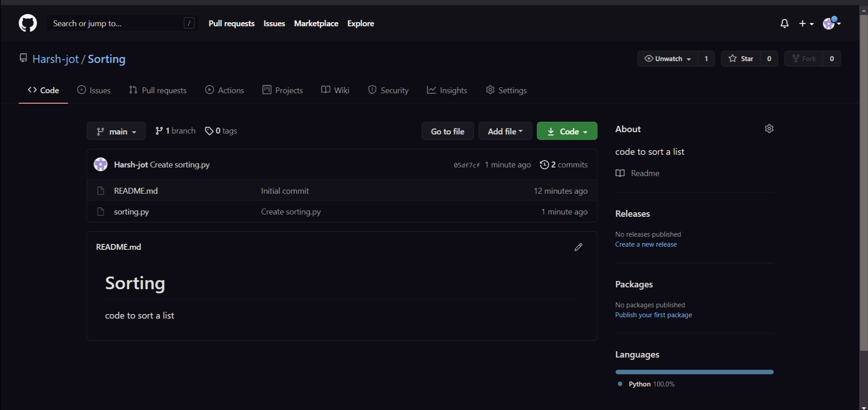Click Create a new release
This screenshot has height=410, width=868.
tap(646, 244)
